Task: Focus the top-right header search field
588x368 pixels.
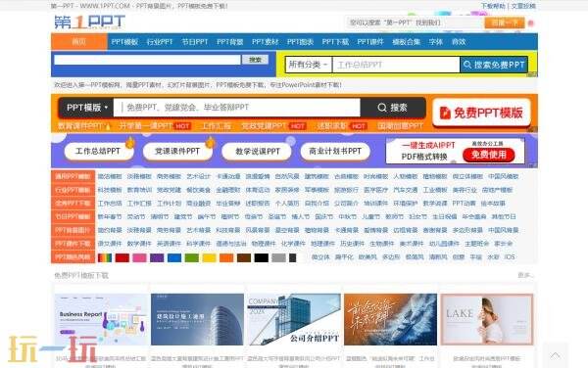Action: tap(414, 23)
